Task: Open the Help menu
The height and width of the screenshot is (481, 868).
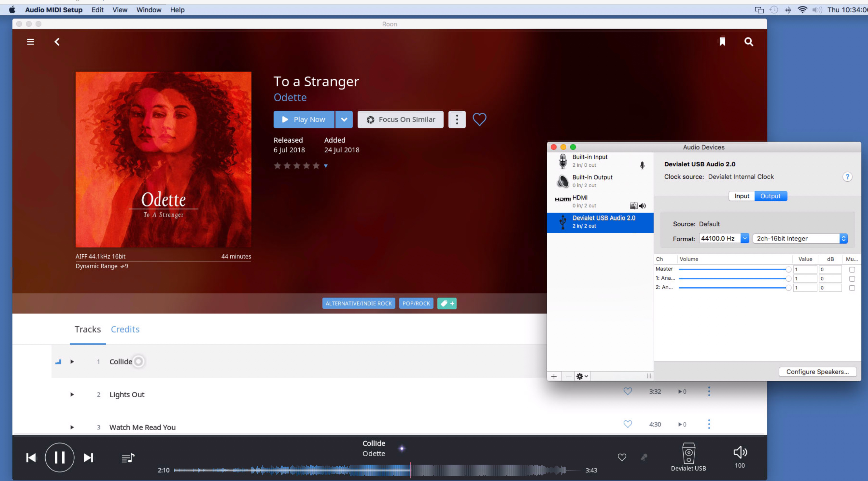Action: click(x=177, y=10)
